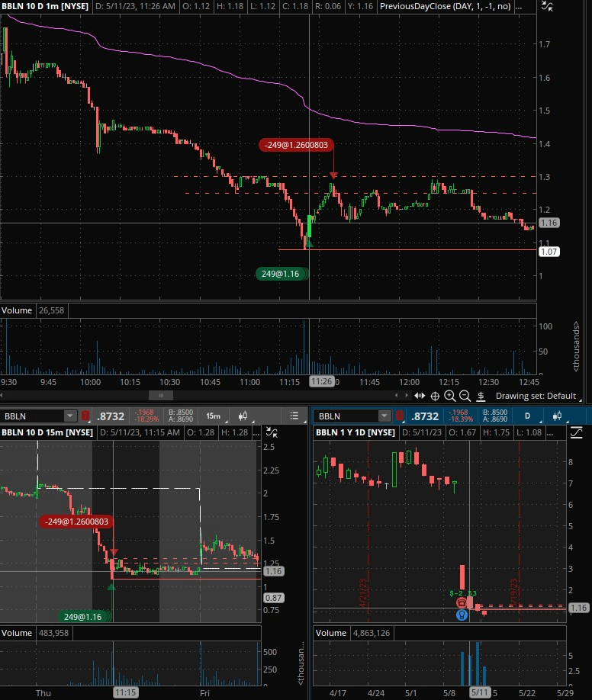This screenshot has width=592, height=700.
Task: Click bid/ask B: .8500 in daily panel
Action: 494,413
